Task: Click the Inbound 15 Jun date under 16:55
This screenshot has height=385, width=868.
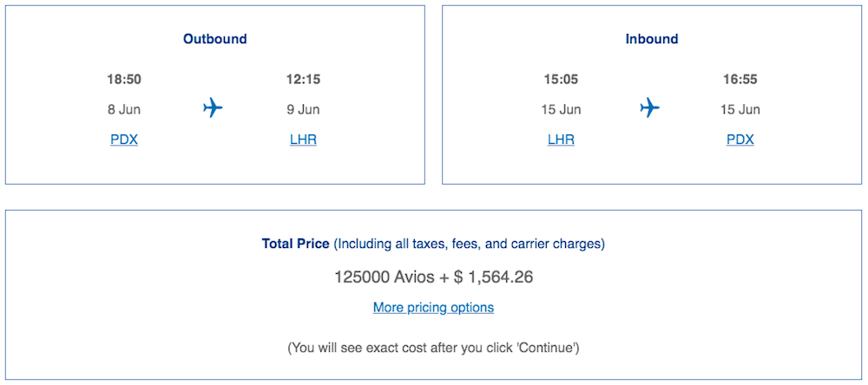Action: tap(740, 109)
